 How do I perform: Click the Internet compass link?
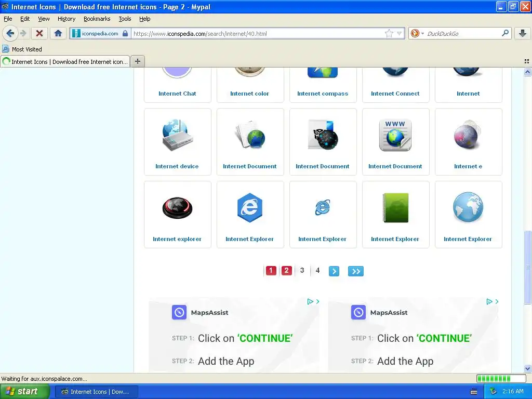[323, 94]
